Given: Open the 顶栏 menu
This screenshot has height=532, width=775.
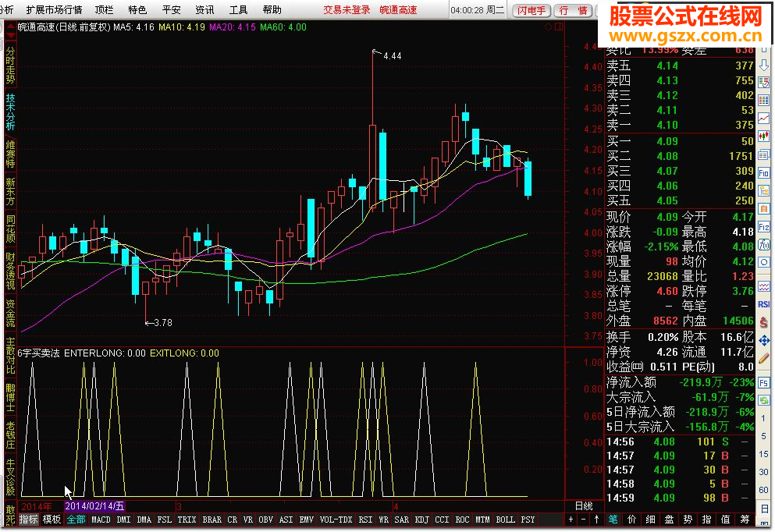Looking at the screenshot, I should [x=104, y=9].
